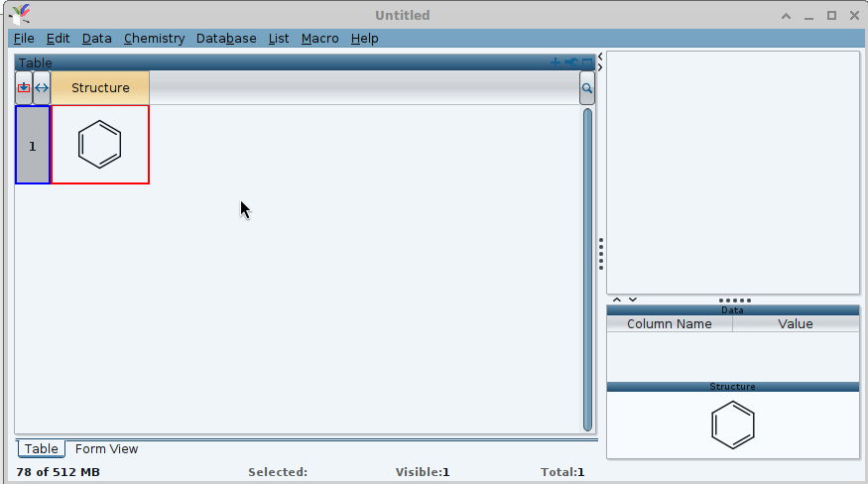Open the wrench configuration icon in Table panel
Viewport: 868px width, 484px height.
tap(570, 62)
